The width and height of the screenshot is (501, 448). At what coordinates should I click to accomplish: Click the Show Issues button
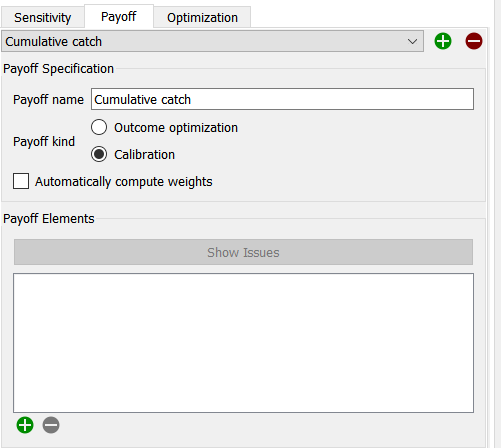coord(243,252)
